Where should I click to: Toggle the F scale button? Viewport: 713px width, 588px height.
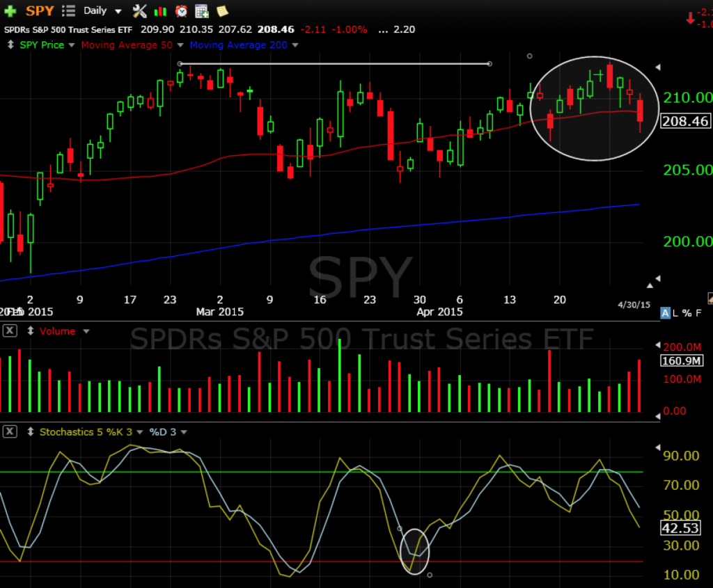pos(698,312)
